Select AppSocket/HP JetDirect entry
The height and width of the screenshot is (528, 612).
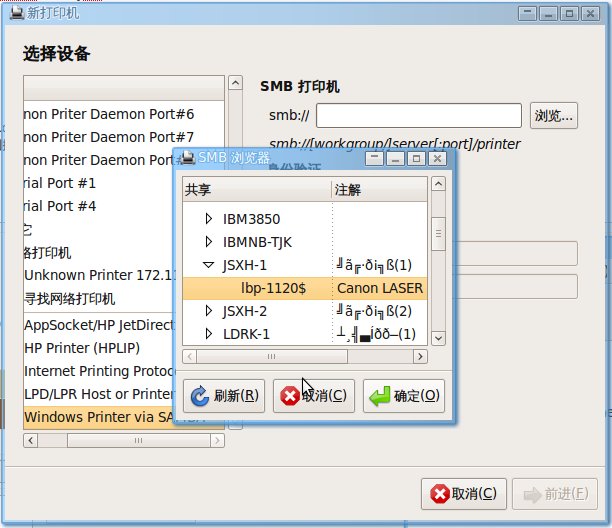click(x=98, y=325)
